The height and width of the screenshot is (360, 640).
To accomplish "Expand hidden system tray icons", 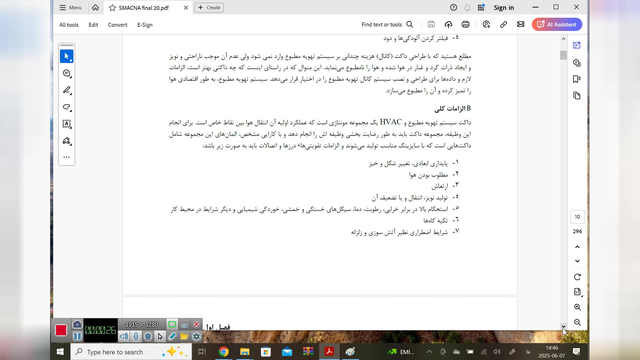I will 429,352.
